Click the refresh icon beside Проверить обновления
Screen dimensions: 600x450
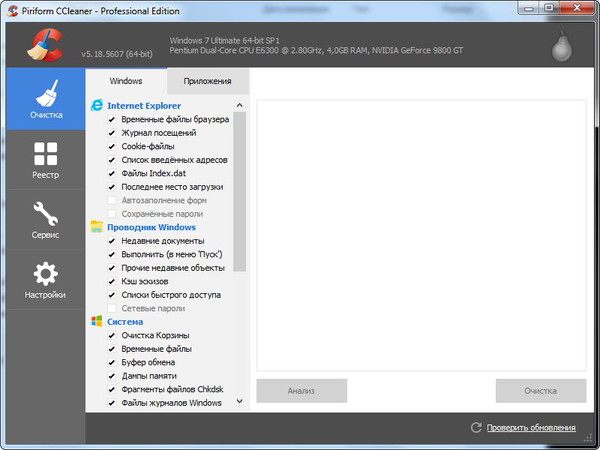476,428
